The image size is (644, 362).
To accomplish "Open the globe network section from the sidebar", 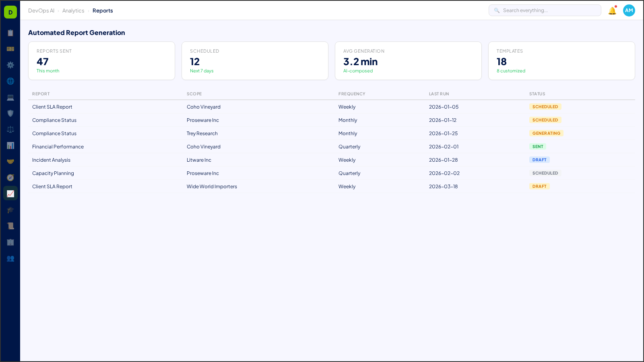I will pyautogui.click(x=10, y=81).
